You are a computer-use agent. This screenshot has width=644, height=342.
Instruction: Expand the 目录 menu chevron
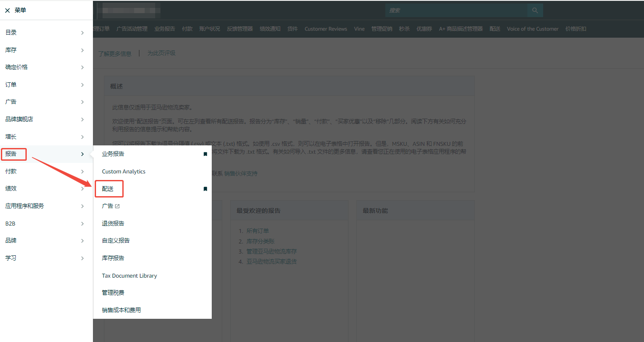[x=82, y=32]
